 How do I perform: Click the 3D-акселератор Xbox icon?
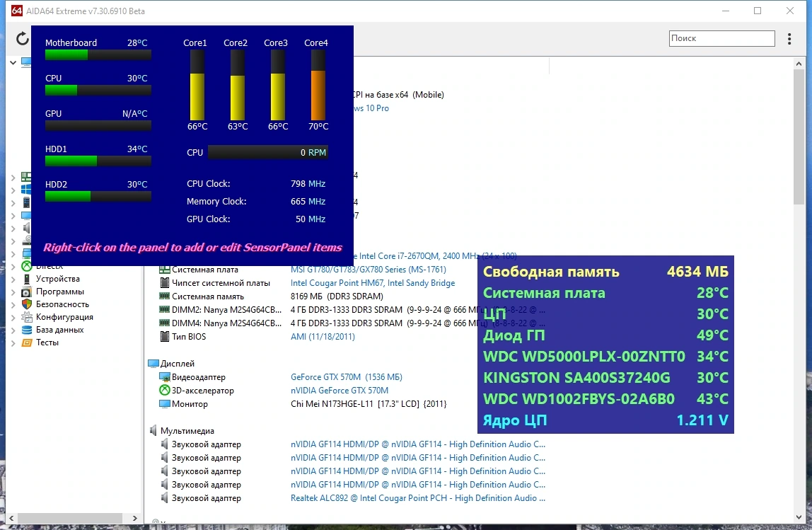[x=165, y=391]
